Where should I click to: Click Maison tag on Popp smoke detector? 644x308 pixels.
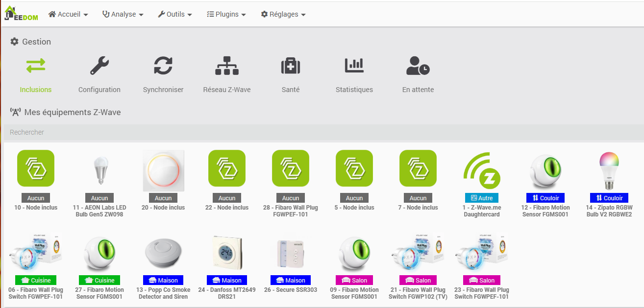[x=163, y=280]
